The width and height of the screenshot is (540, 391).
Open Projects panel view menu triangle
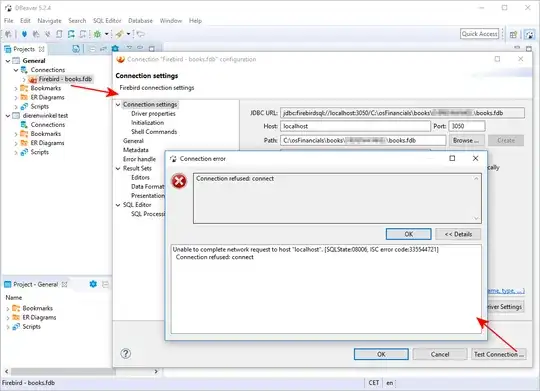129,48
